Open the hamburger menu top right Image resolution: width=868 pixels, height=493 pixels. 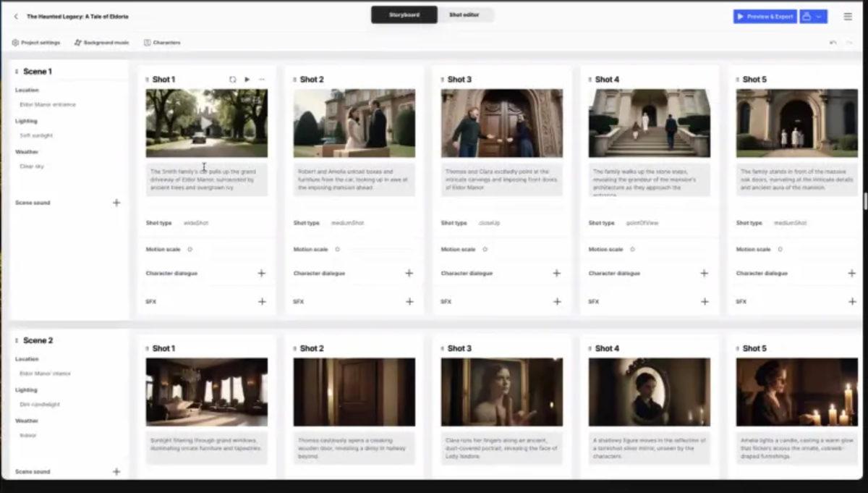(847, 16)
